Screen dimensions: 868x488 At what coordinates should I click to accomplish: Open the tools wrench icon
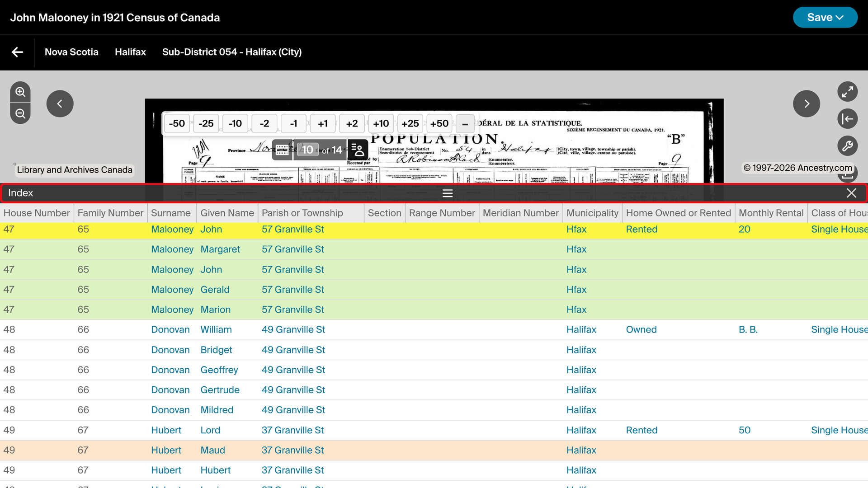click(x=848, y=146)
